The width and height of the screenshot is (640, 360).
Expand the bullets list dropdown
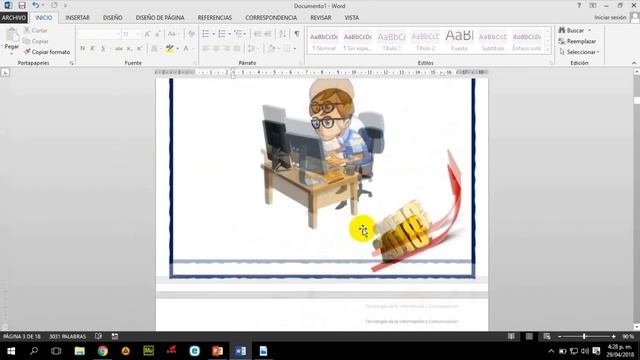coord(213,34)
